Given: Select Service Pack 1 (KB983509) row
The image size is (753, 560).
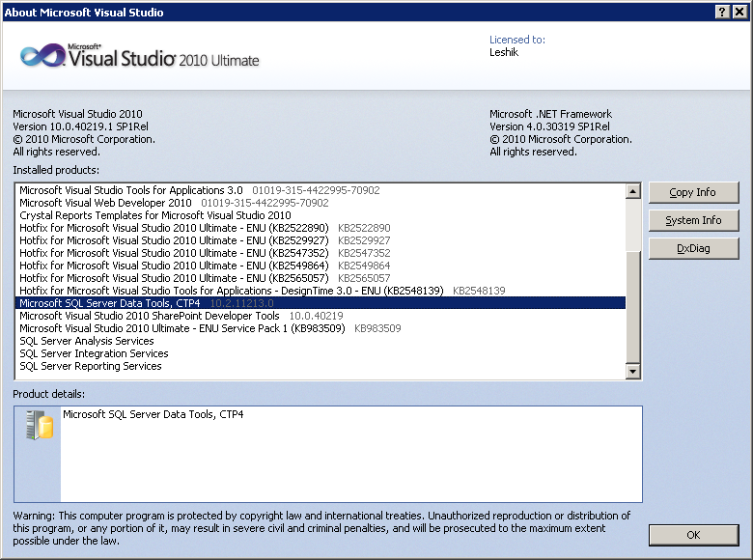Looking at the screenshot, I should pos(321,328).
